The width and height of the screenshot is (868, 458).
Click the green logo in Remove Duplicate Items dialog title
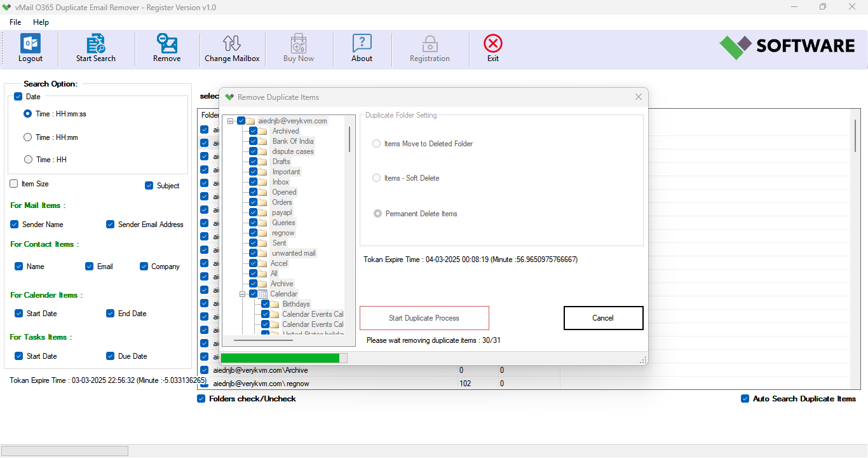pos(229,97)
